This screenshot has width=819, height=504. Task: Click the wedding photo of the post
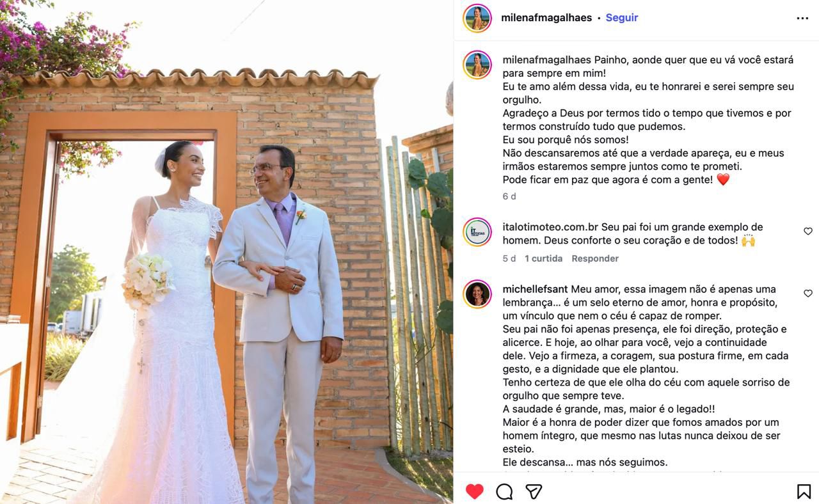pyautogui.click(x=227, y=252)
